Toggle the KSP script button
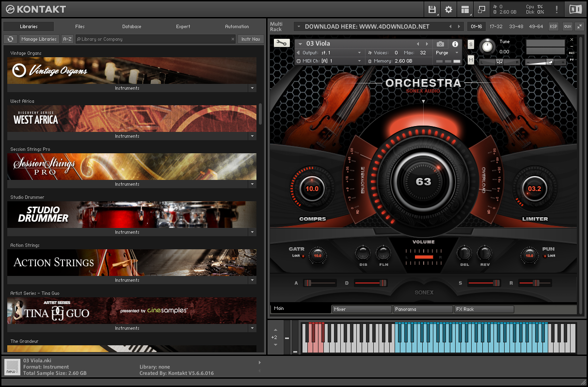Screen dimensions: 588x387 click(554, 27)
